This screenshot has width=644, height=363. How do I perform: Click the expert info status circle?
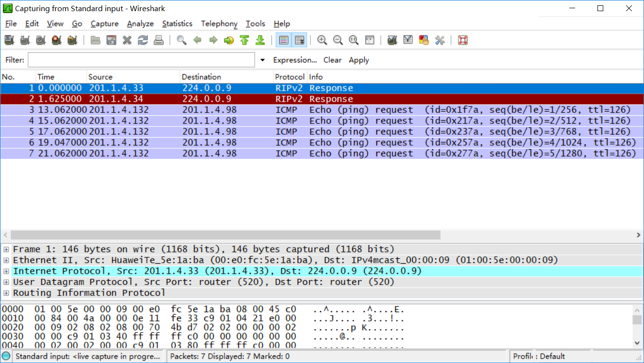(6, 356)
